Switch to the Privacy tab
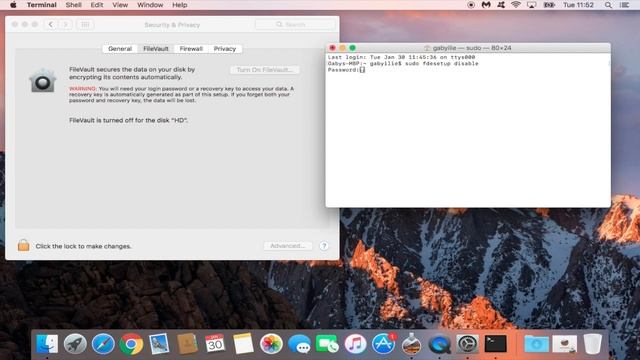Screen dimensions: 640x360 tap(225, 49)
